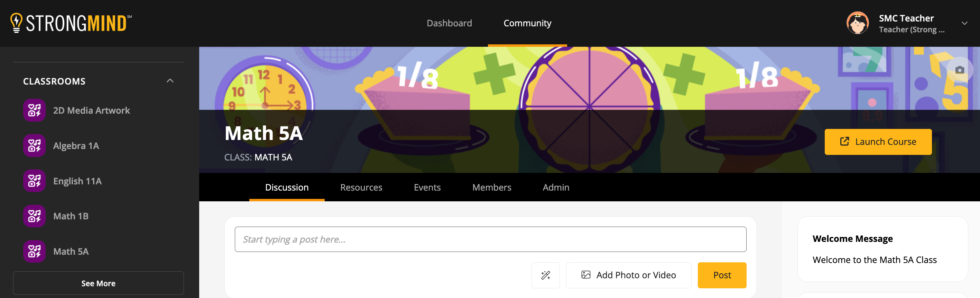The height and width of the screenshot is (298, 980).
Task: Click the magic wand icon in post box
Action: [545, 275]
